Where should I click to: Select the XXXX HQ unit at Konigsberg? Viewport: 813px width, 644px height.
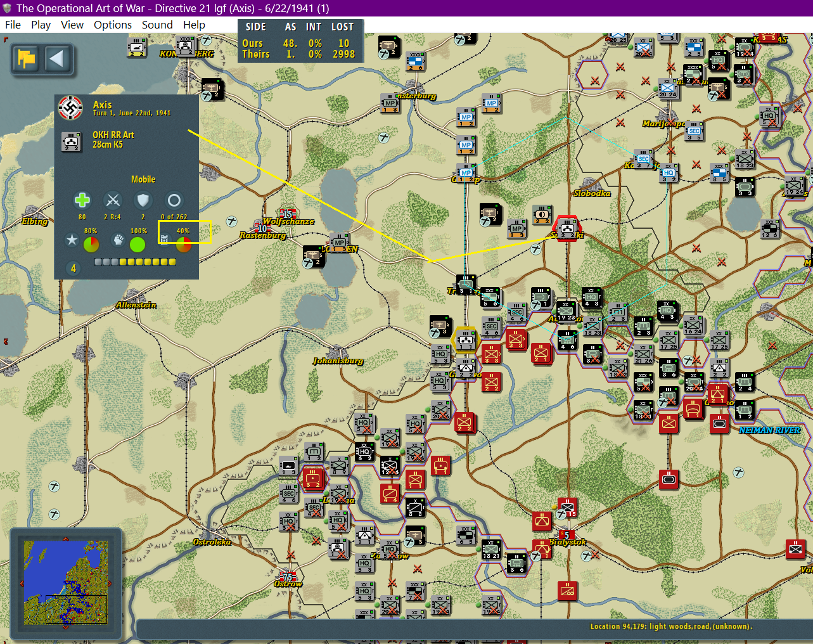pos(186,46)
